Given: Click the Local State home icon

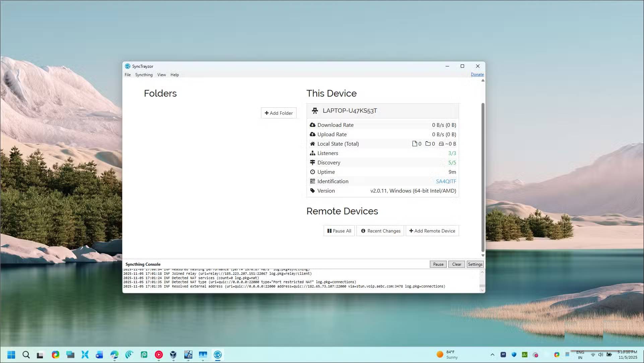Looking at the screenshot, I should click(x=313, y=144).
